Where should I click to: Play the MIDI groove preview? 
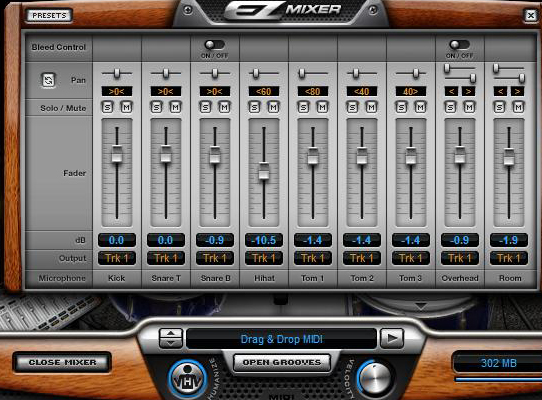[x=392, y=338]
